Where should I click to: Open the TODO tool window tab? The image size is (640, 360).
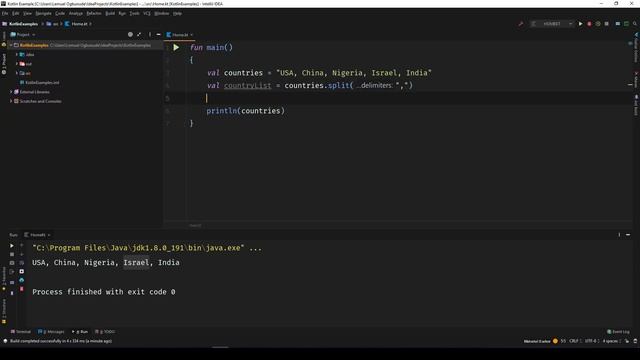click(105, 332)
